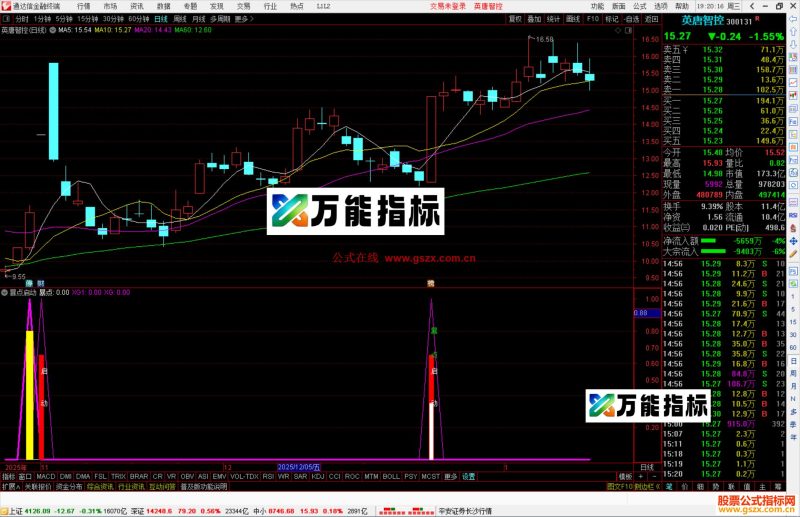This screenshot has height=517, width=800.
Task: Click the 平安证券长沙行情 server status text
Action: point(465,511)
